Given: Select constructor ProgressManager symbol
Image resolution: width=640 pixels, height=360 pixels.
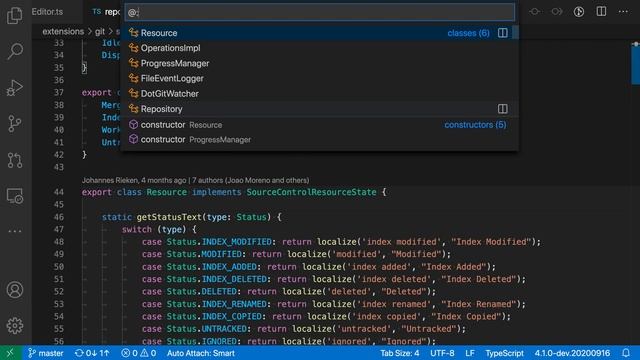Looking at the screenshot, I should click(320, 140).
